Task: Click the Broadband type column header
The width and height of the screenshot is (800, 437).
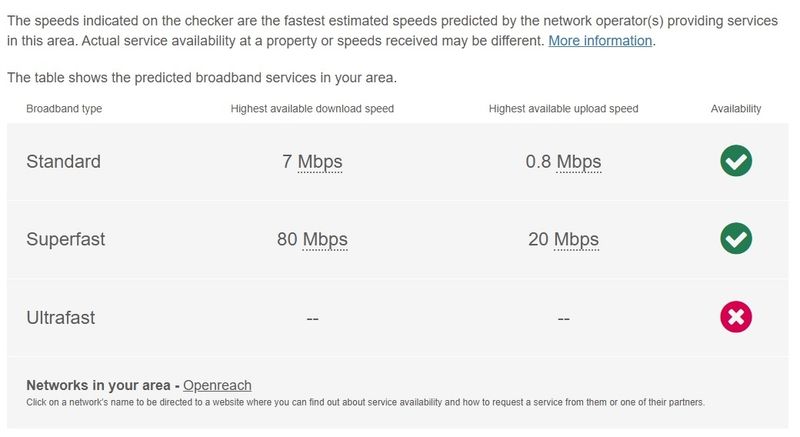Action: click(64, 109)
